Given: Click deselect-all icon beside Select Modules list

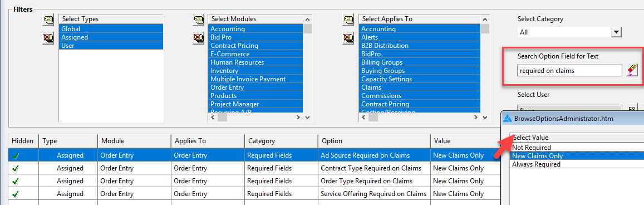Looking at the screenshot, I should click(199, 38).
